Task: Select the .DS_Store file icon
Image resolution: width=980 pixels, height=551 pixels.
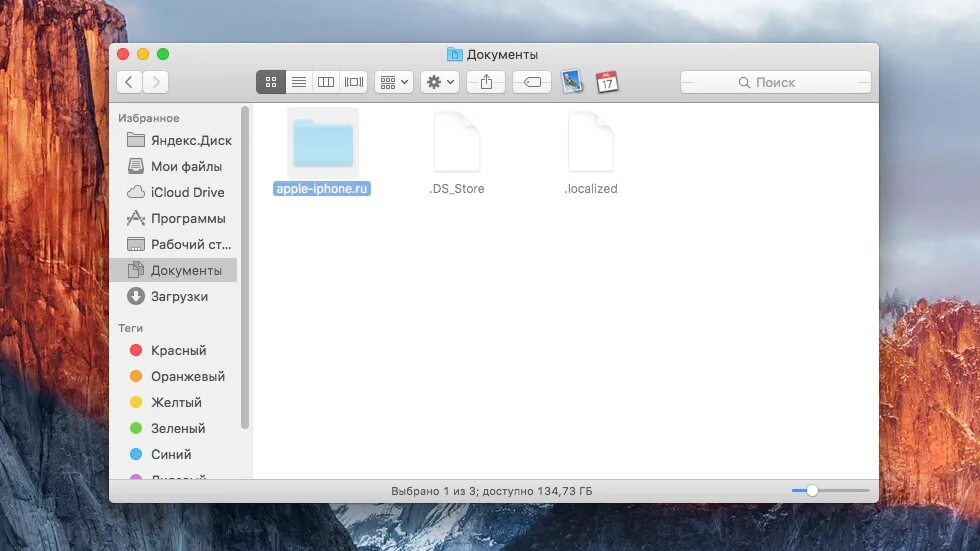Action: point(457,142)
